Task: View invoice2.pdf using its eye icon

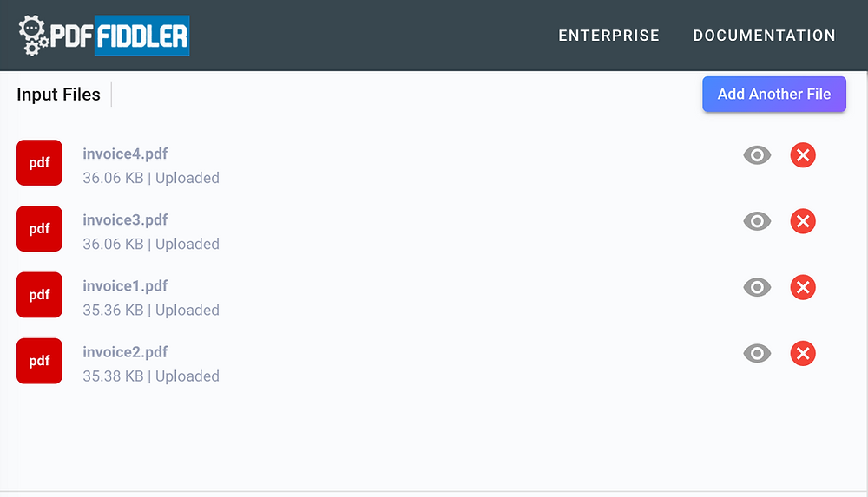Action: click(x=757, y=353)
